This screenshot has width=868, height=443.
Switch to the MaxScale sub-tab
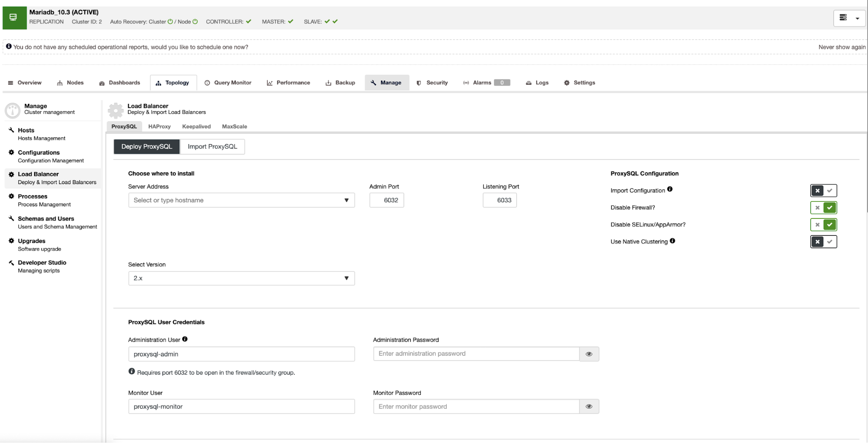point(234,126)
